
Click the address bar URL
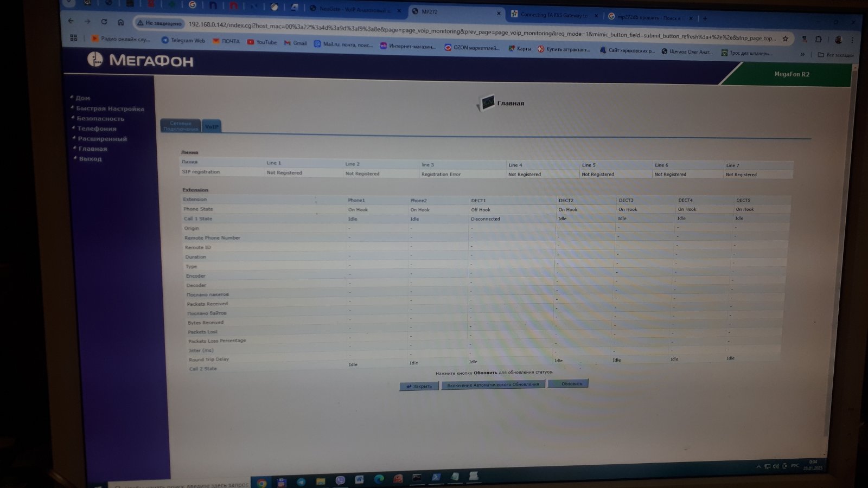point(482,31)
